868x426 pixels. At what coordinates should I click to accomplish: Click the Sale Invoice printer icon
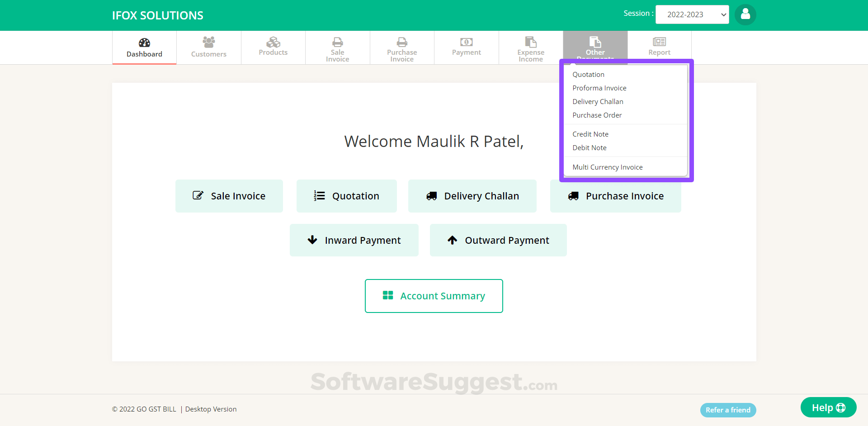338,41
